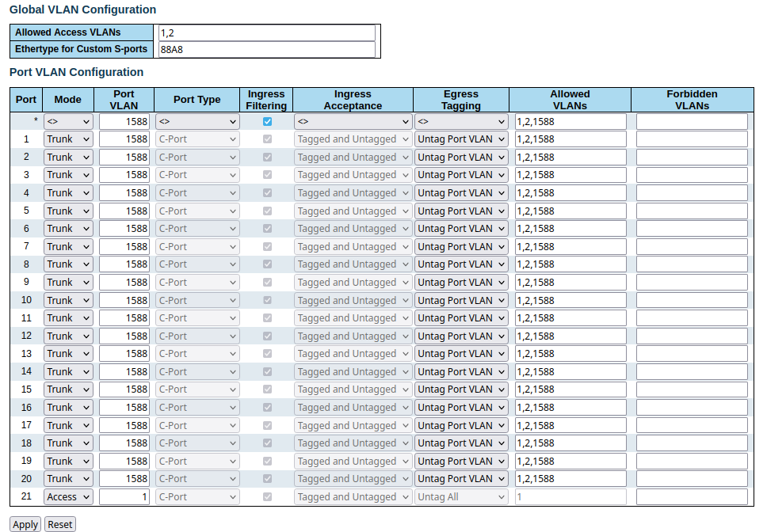Open the Mode dropdown for port 1
The height and width of the screenshot is (532, 767).
pos(68,139)
